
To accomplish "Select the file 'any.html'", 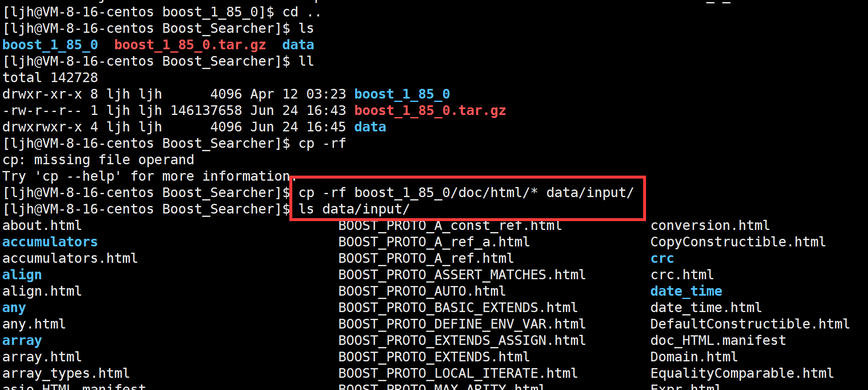I will coord(34,324).
